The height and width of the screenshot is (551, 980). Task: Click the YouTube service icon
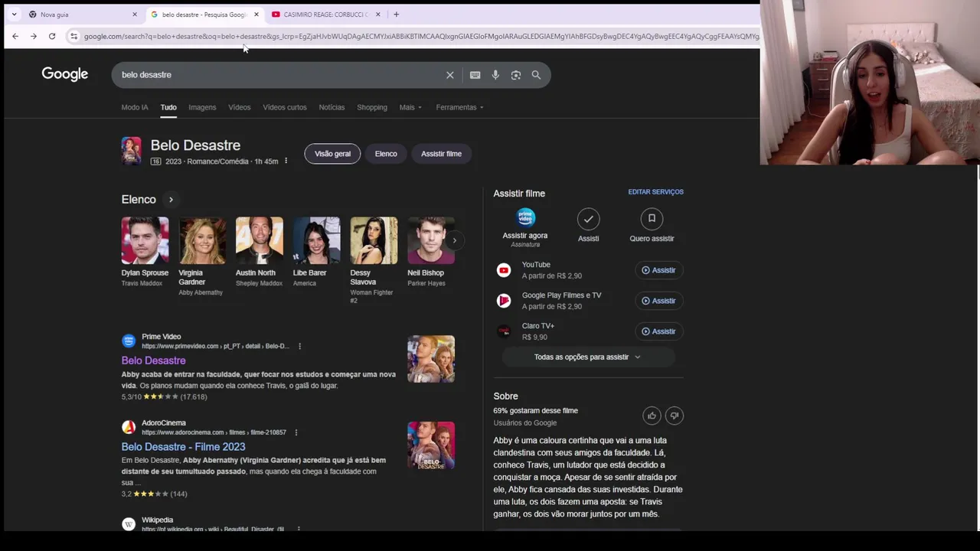[x=504, y=270]
